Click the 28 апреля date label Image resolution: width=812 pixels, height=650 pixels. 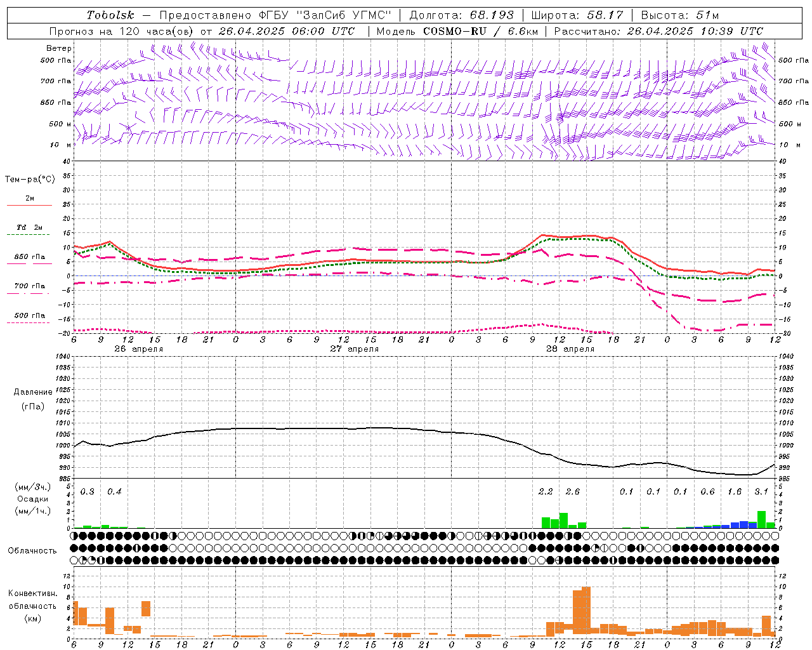point(570,349)
